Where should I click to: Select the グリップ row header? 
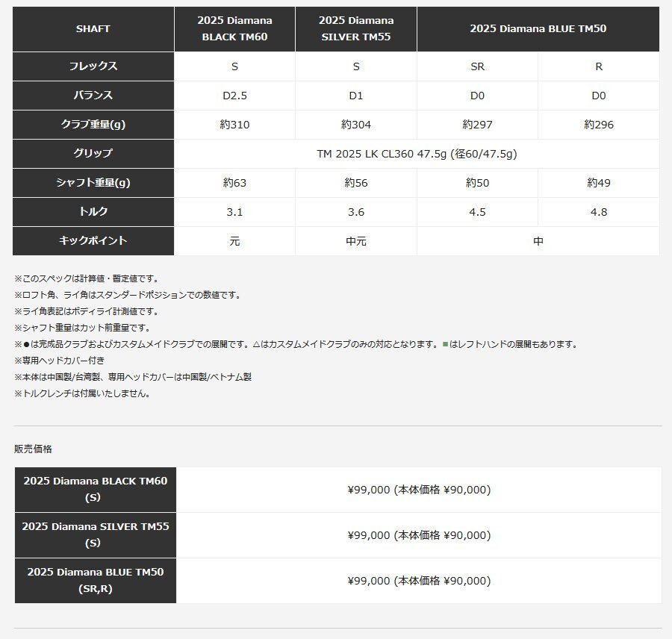click(x=93, y=154)
